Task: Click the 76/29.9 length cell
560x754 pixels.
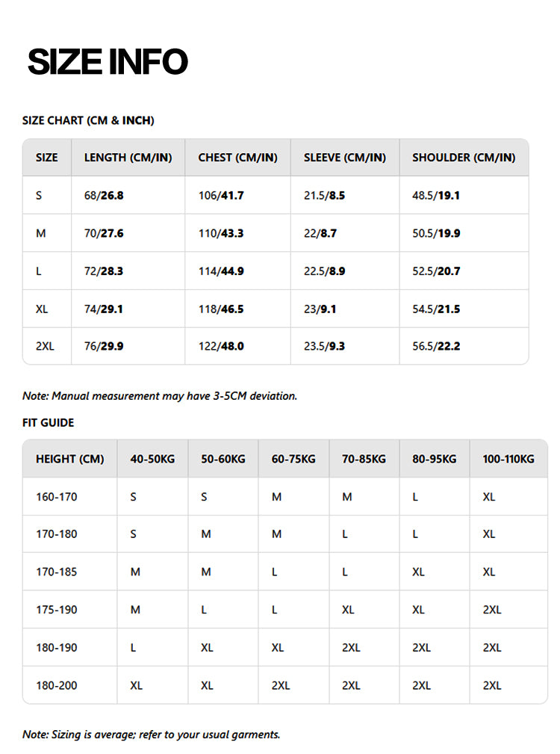Action: click(104, 347)
